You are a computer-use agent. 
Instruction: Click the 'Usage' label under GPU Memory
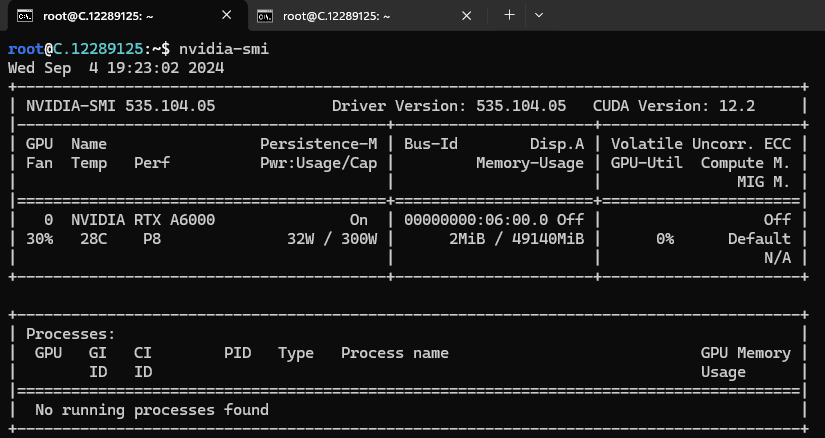pyautogui.click(x=723, y=372)
